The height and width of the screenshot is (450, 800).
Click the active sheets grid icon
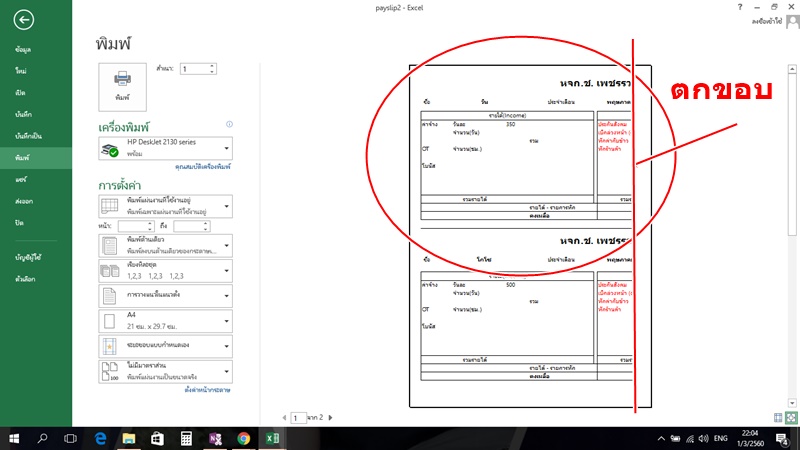(x=110, y=206)
